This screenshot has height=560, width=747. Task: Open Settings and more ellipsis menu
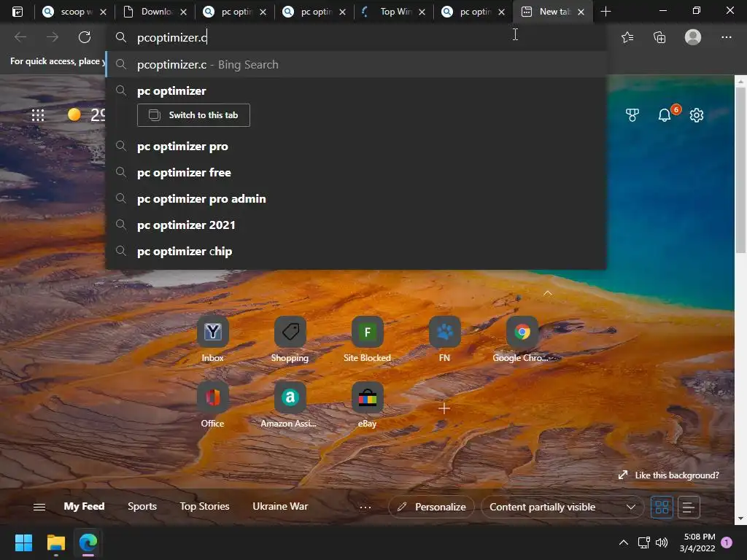click(726, 37)
